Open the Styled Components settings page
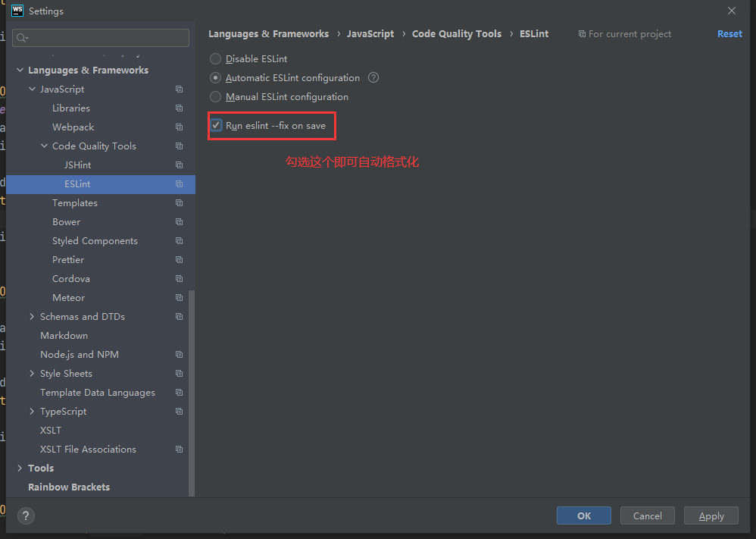The height and width of the screenshot is (539, 756). 95,241
